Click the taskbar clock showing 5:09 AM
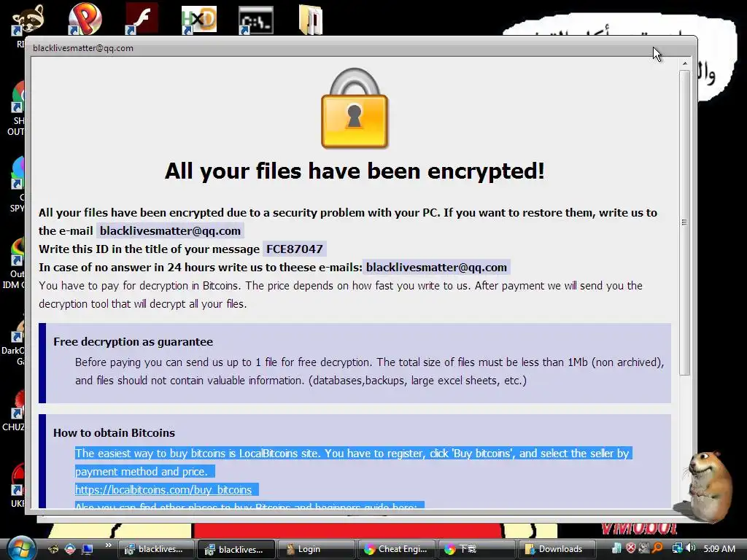Viewport: 747px width, 560px height. coord(719,549)
